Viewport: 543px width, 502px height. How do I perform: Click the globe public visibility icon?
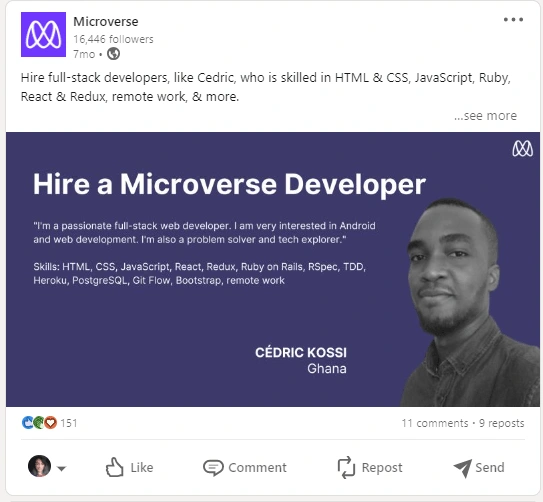tap(113, 54)
